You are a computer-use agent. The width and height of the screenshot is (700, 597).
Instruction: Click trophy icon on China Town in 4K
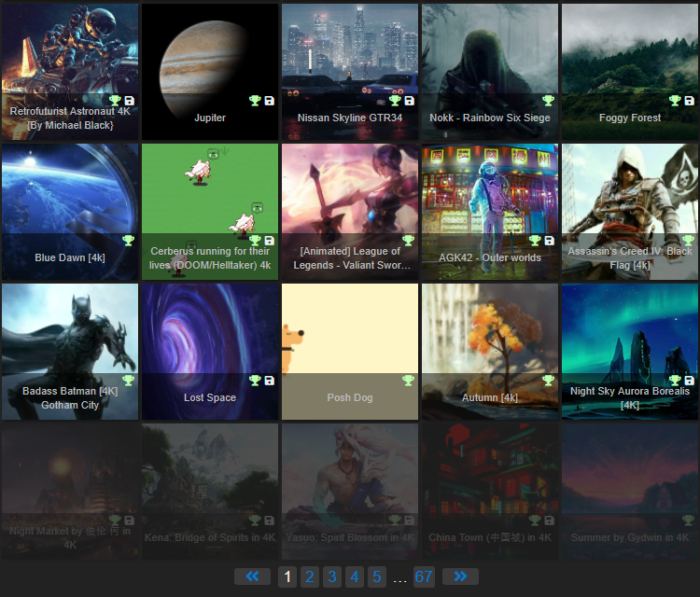tap(535, 521)
